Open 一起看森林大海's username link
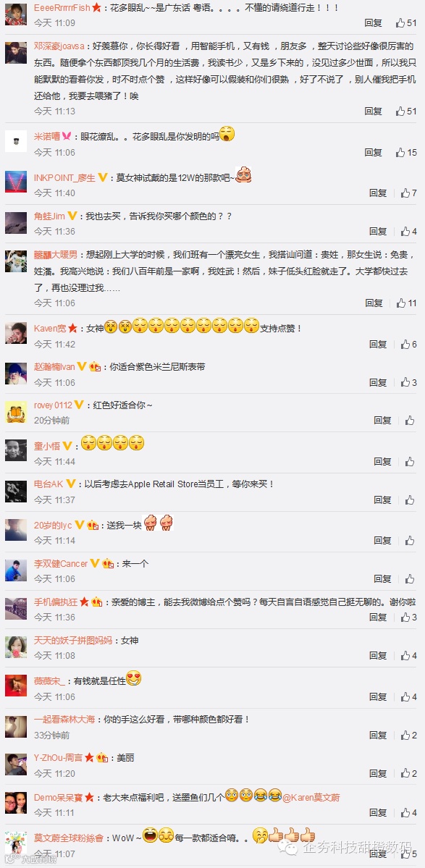Image resolution: width=425 pixels, height=868 pixels. (64, 720)
